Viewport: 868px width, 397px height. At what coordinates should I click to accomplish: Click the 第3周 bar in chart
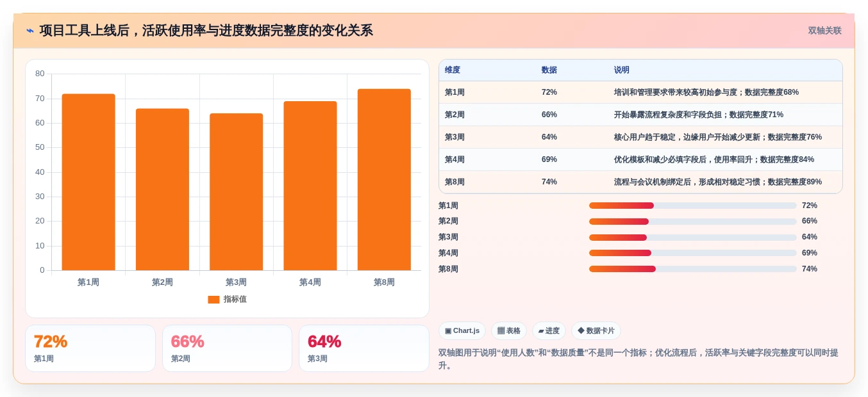(236, 192)
